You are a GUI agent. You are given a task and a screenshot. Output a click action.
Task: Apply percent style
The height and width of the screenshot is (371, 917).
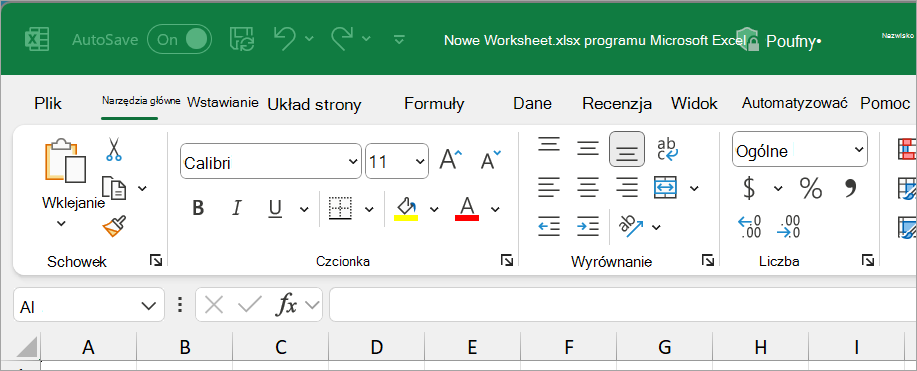click(811, 188)
